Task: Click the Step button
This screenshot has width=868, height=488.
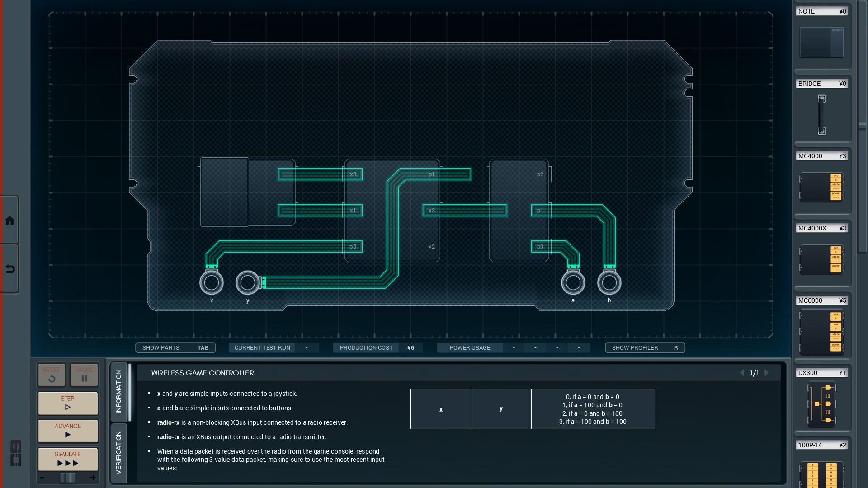Action: [x=68, y=403]
